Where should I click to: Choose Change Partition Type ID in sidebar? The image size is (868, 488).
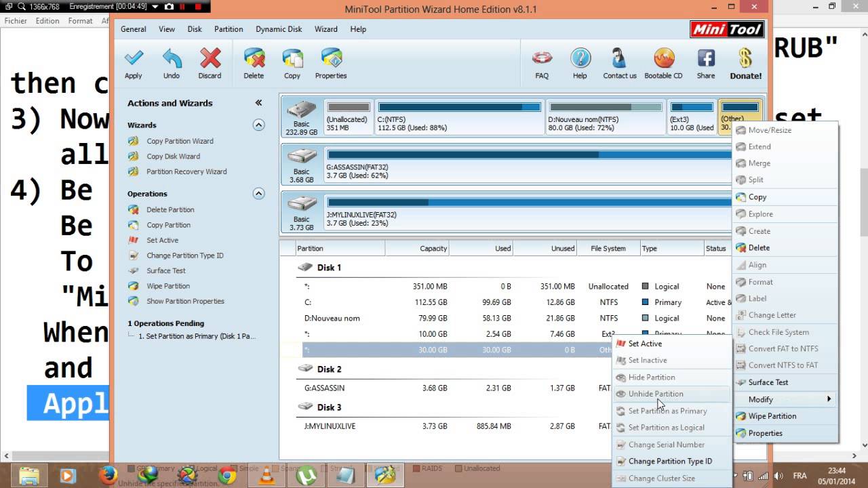pos(184,256)
